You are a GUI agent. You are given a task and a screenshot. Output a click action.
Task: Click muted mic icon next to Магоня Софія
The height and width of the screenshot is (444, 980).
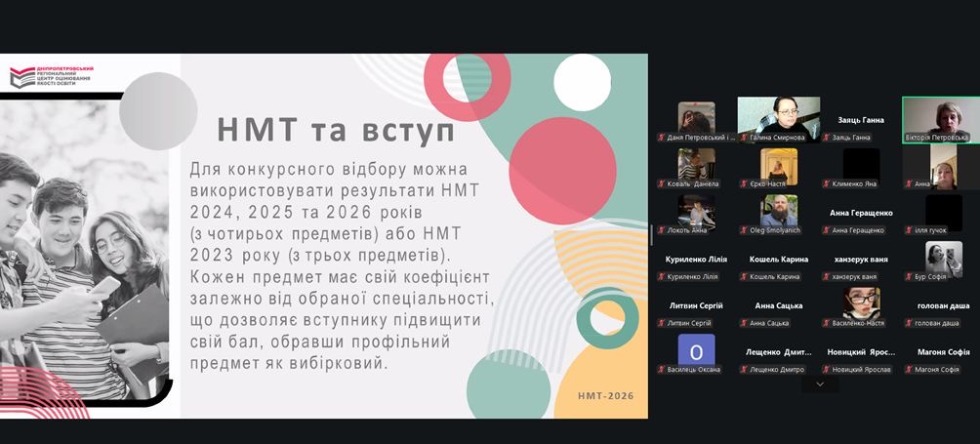point(909,370)
